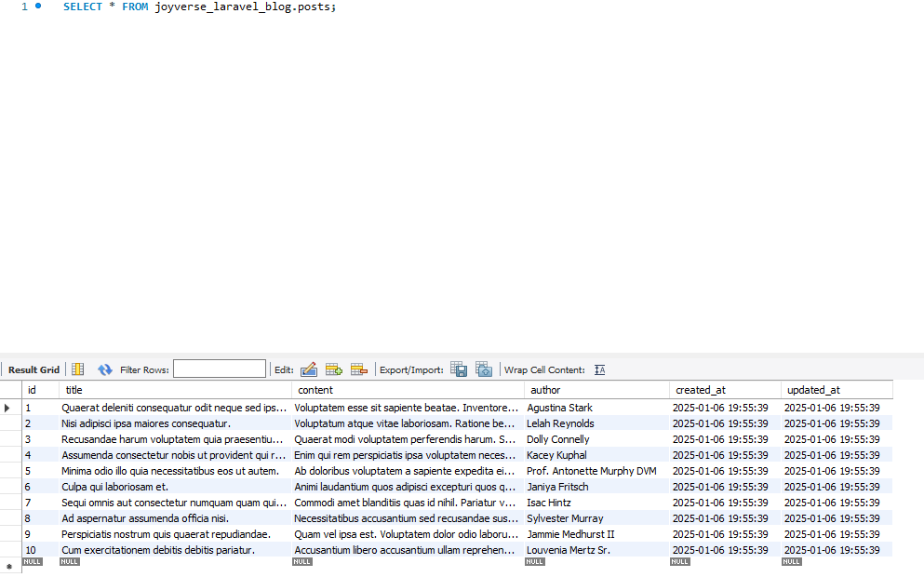The height and width of the screenshot is (577, 924).
Task: Select the Agustina Stark author cell
Action: tap(559, 408)
